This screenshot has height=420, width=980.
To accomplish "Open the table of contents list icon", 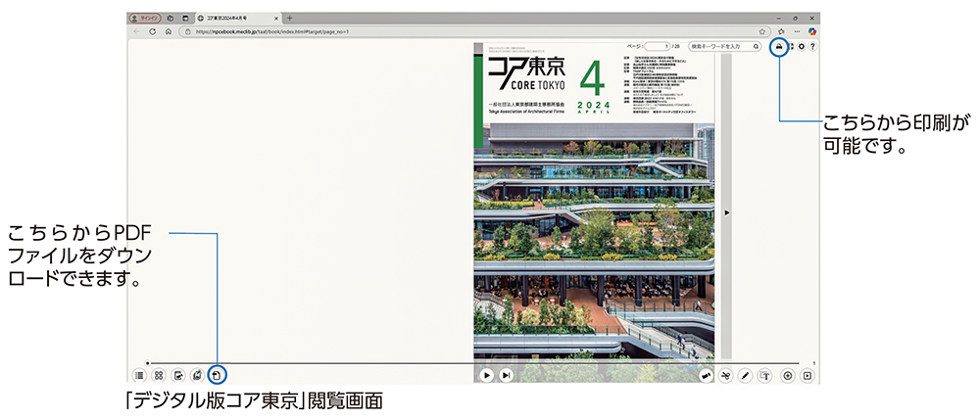I will (139, 374).
